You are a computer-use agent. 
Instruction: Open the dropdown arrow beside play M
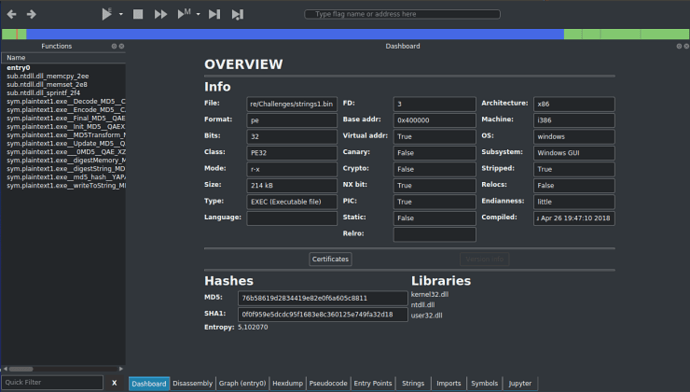pos(198,15)
